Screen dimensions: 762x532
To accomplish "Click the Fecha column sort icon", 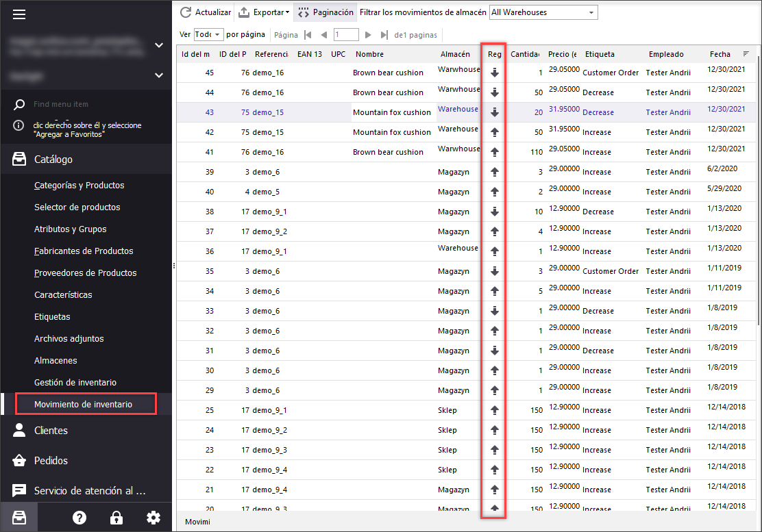I will tap(746, 54).
